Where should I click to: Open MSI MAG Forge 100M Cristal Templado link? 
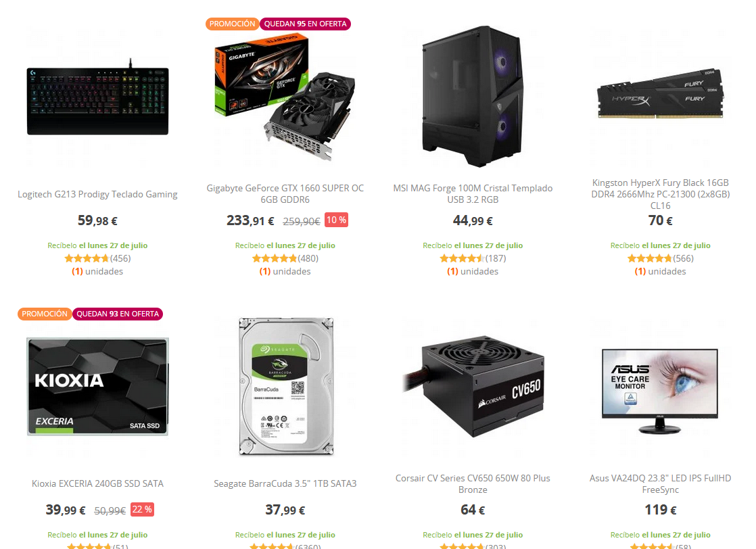point(473,194)
